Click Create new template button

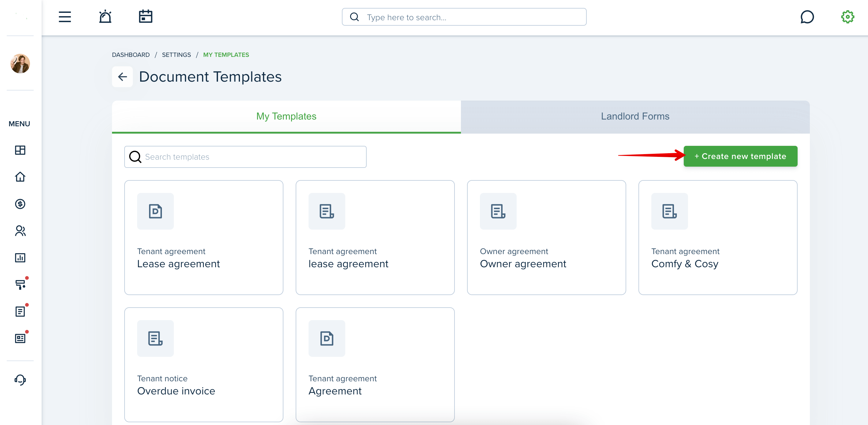[741, 157]
